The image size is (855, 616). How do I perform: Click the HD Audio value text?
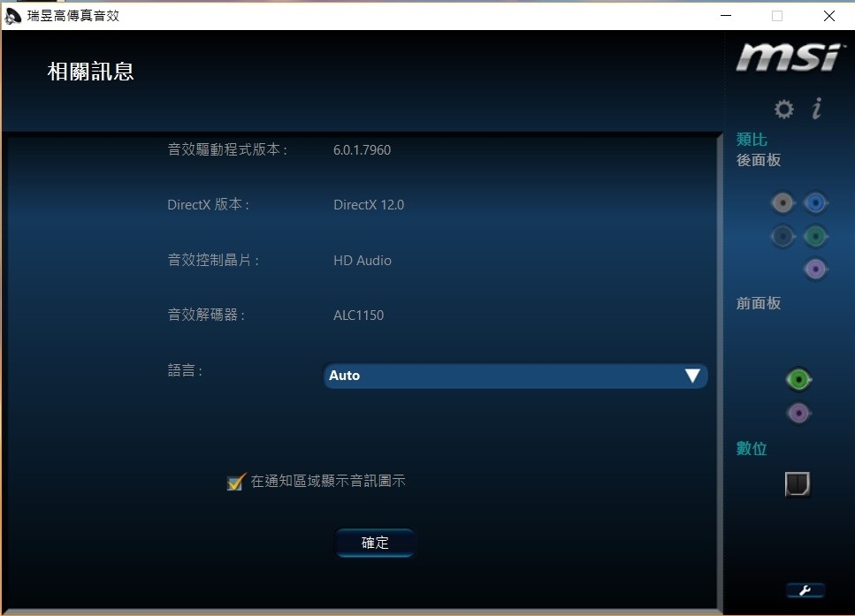[362, 261]
